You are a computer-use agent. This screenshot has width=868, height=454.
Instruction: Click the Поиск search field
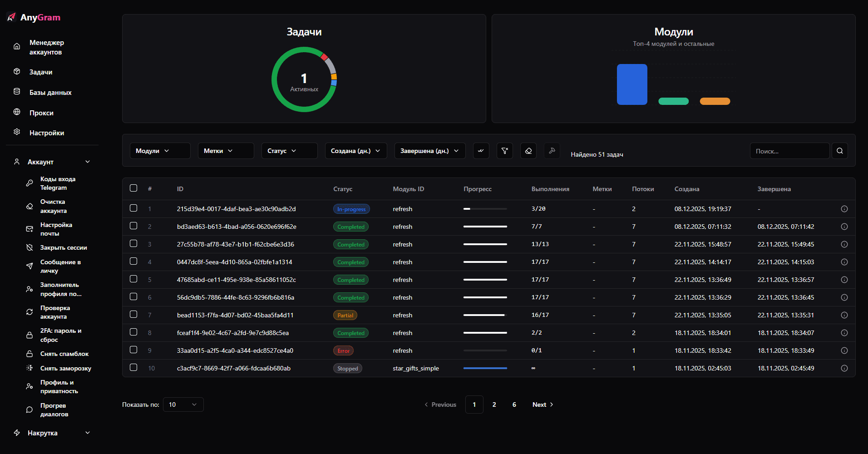pos(789,151)
